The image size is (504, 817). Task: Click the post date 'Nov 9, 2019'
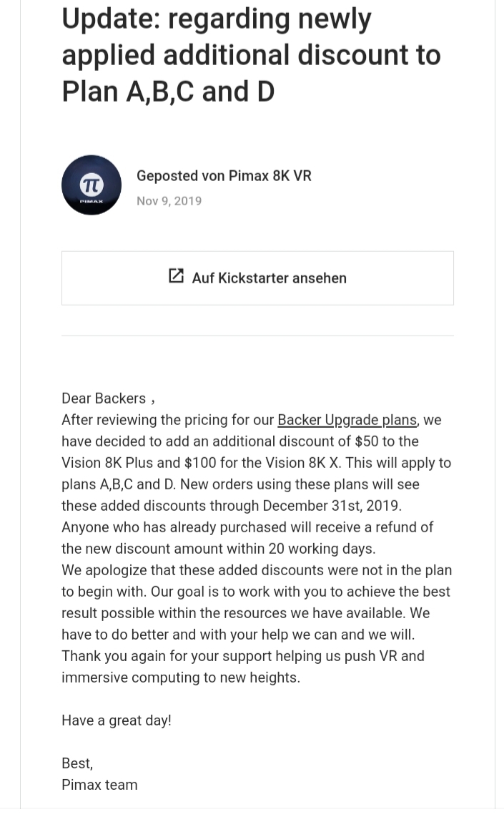(169, 201)
